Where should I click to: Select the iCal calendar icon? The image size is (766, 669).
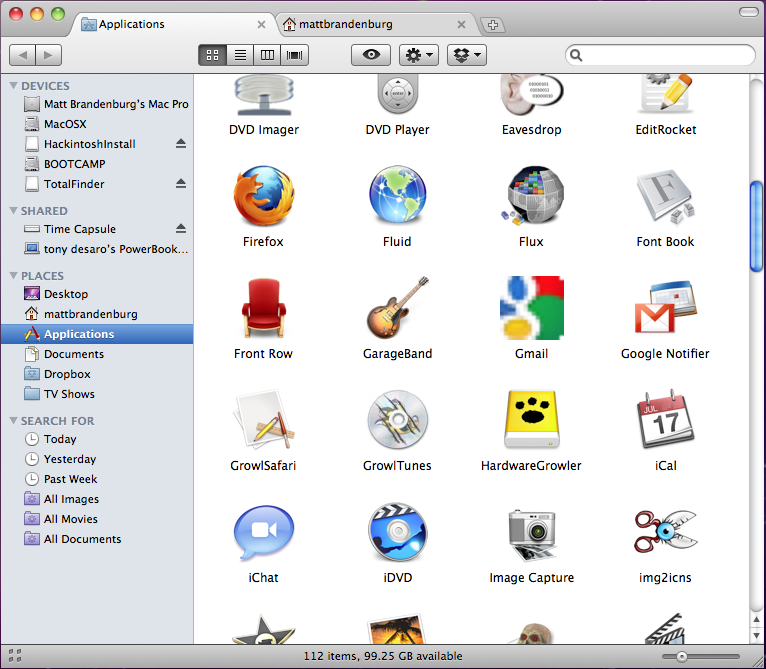coord(665,419)
